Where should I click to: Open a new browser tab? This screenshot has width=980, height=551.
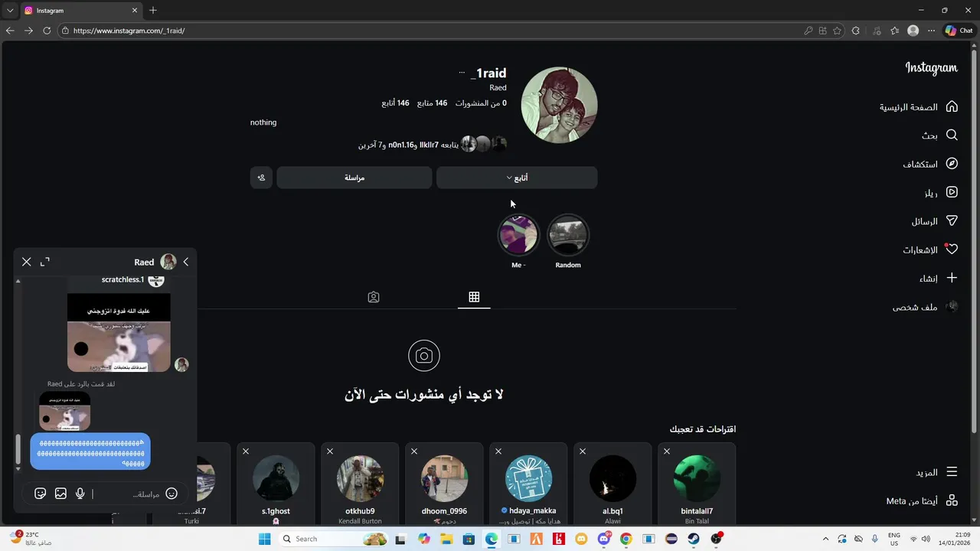(x=153, y=11)
